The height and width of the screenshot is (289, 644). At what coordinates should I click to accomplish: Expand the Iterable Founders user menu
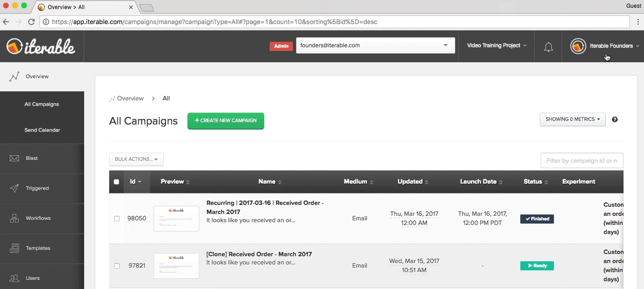pos(614,46)
